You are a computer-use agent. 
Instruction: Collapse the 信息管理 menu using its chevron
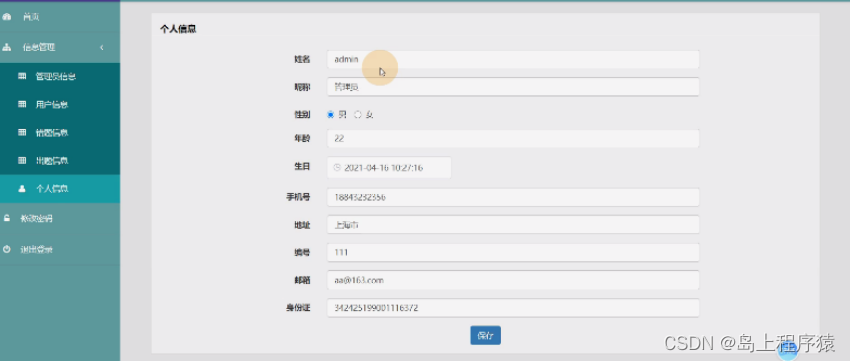pyautogui.click(x=101, y=48)
